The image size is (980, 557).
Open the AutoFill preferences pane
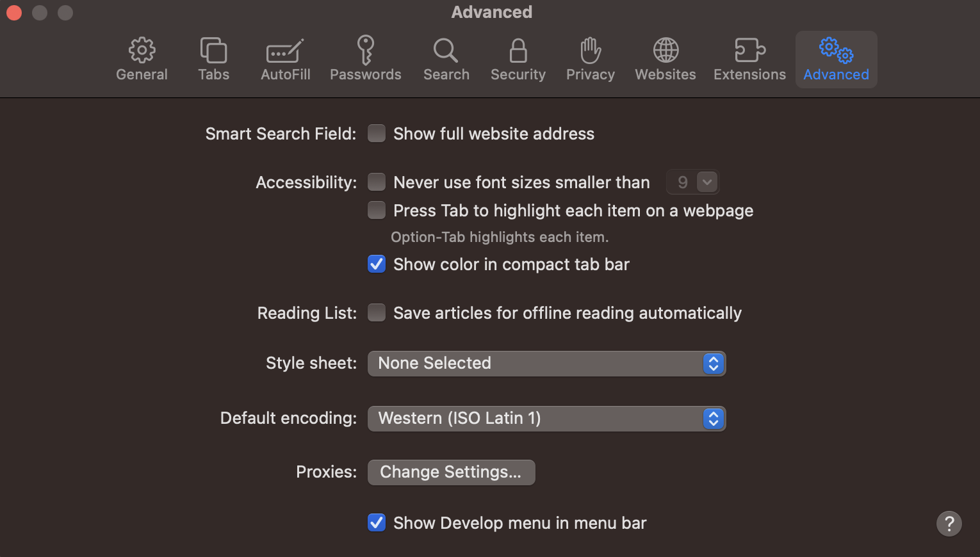click(x=285, y=60)
